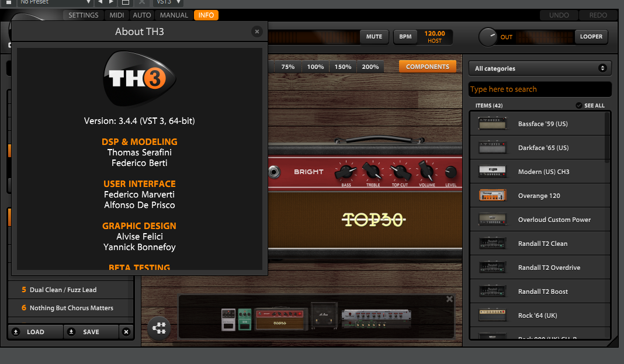Screen dimensions: 624x364
Task: Click the X button beside SAVE
Action: (126, 332)
